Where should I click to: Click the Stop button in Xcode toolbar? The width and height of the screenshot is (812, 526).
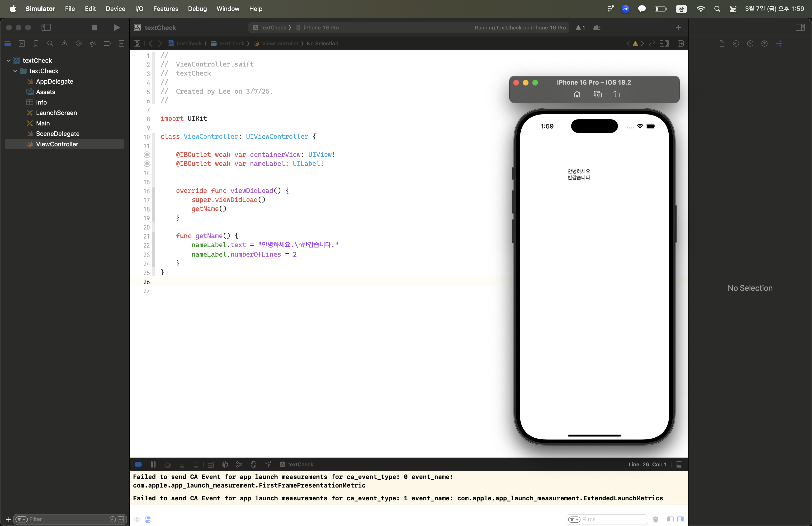(x=94, y=28)
